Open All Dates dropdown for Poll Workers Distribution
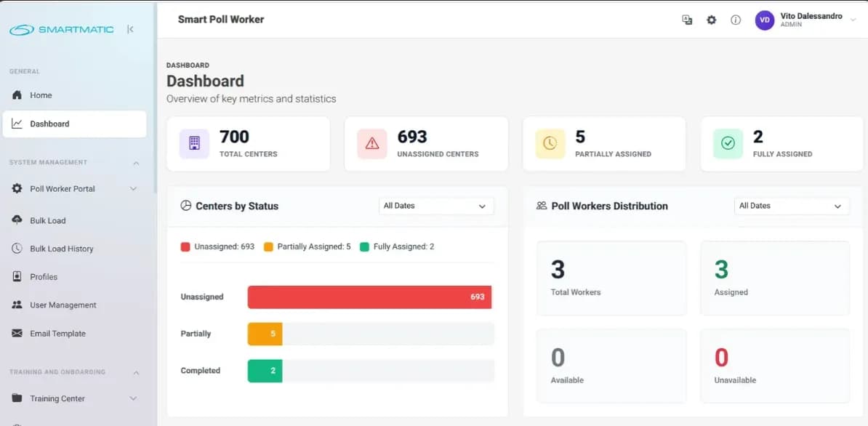Viewport: 868px width, 426px height. pos(792,206)
